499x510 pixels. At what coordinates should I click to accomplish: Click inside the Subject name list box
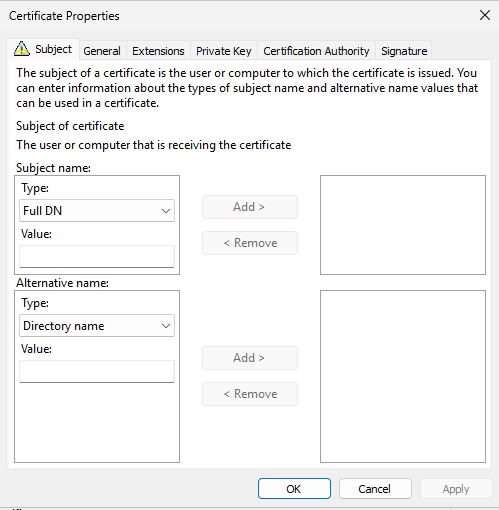point(403,225)
